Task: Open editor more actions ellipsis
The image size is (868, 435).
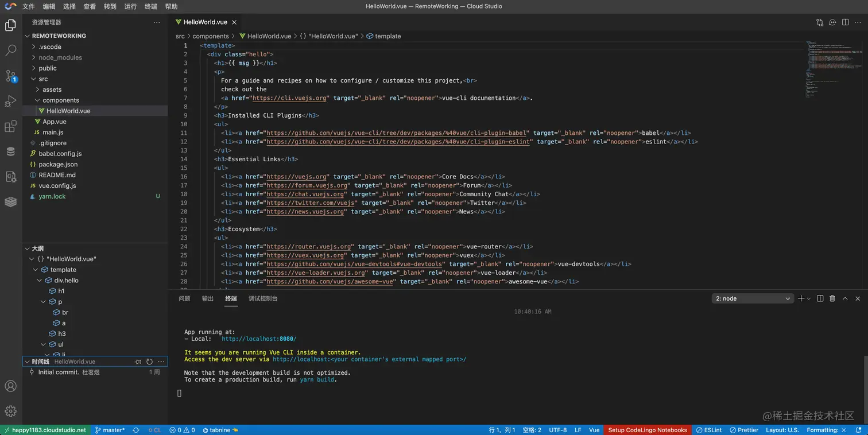Action: coord(858,22)
